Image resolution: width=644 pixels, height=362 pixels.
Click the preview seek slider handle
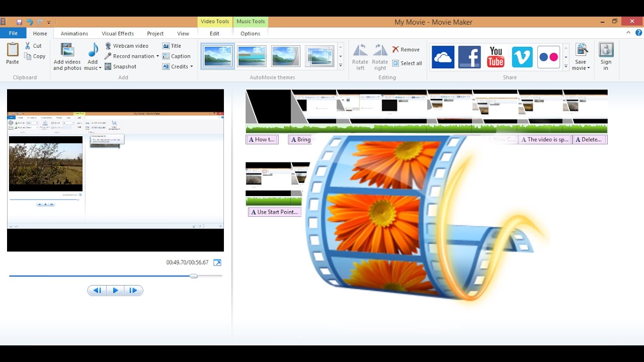pyautogui.click(x=194, y=276)
